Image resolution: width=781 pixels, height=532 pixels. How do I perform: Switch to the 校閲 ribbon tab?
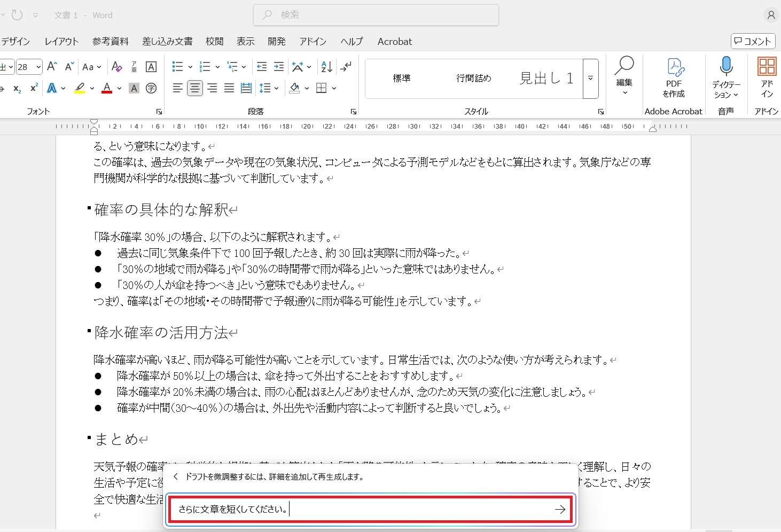214,42
